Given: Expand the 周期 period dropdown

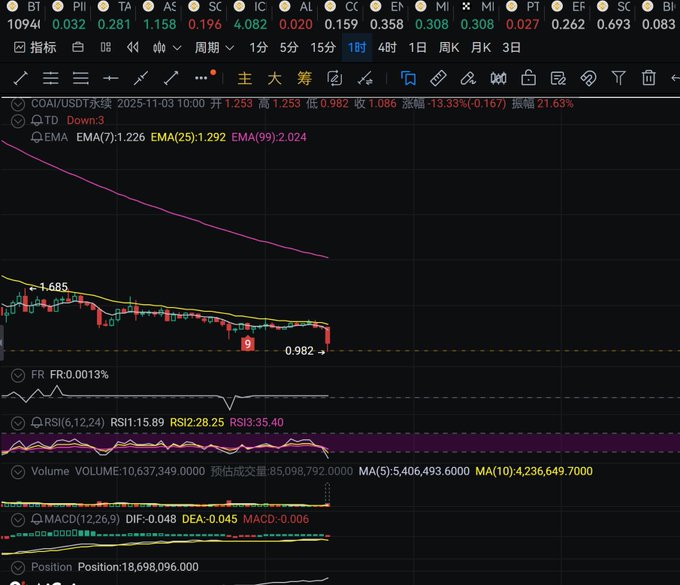Looking at the screenshot, I should [x=214, y=47].
